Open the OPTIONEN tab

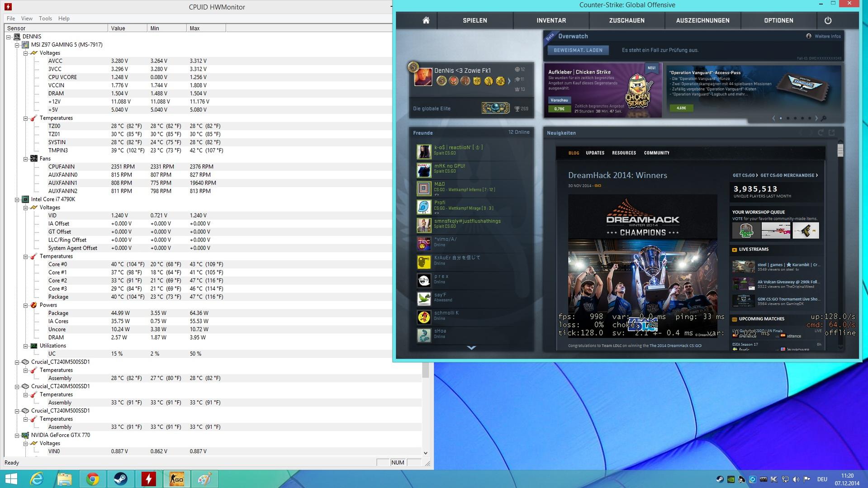click(778, 20)
